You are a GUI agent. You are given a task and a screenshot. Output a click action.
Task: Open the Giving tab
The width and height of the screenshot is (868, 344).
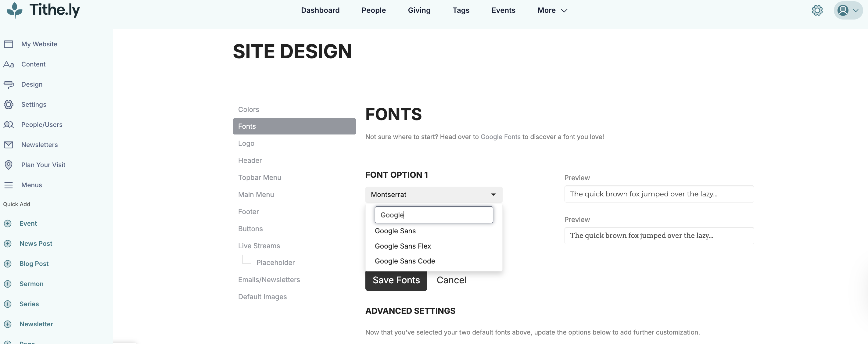419,10
